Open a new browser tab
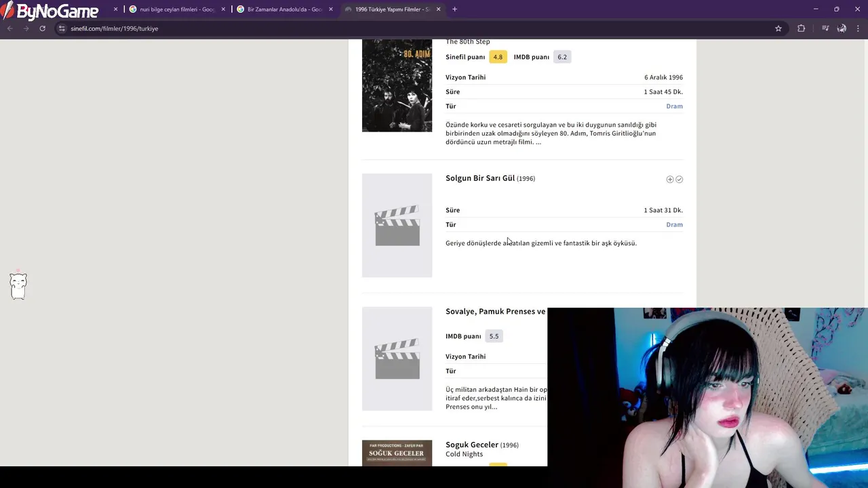Screen dimensions: 868x488 (454, 9)
